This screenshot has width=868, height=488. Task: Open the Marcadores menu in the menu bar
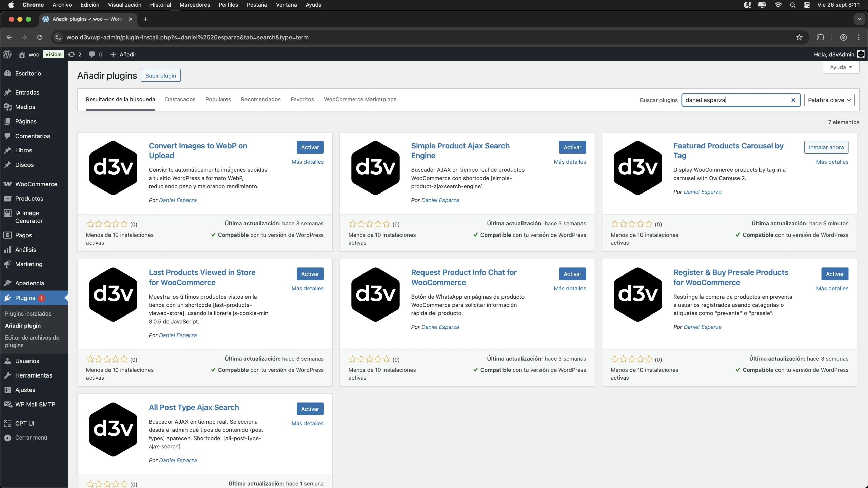tap(195, 5)
